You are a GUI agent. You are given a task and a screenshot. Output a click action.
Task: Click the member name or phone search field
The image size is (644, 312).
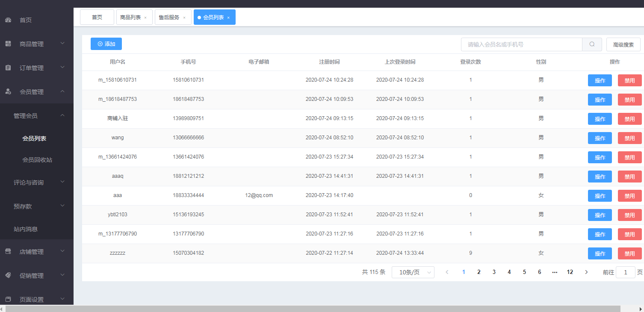point(521,44)
